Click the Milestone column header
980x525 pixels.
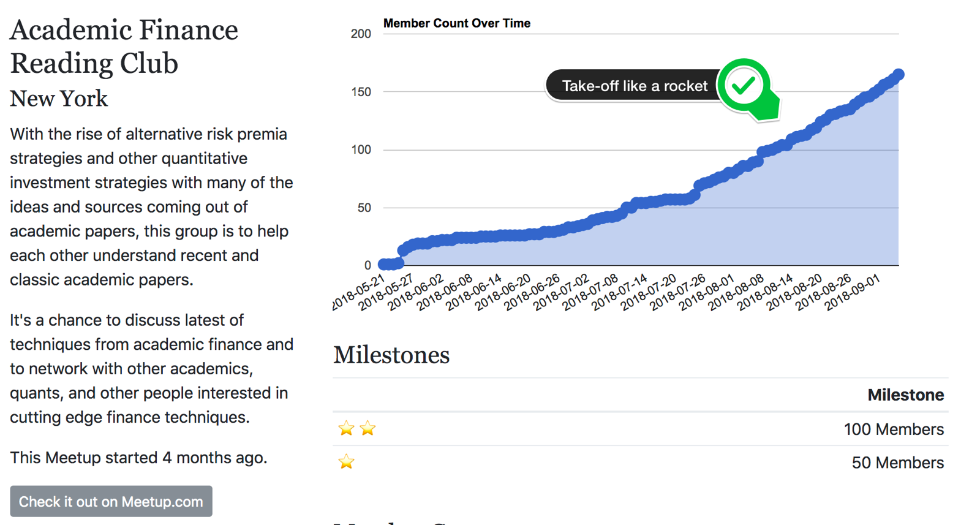pos(905,395)
